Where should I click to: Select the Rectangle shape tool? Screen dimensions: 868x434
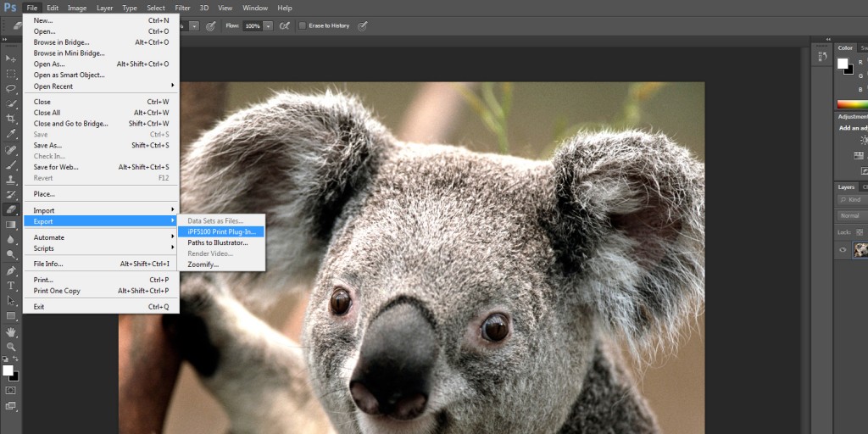tap(10, 315)
